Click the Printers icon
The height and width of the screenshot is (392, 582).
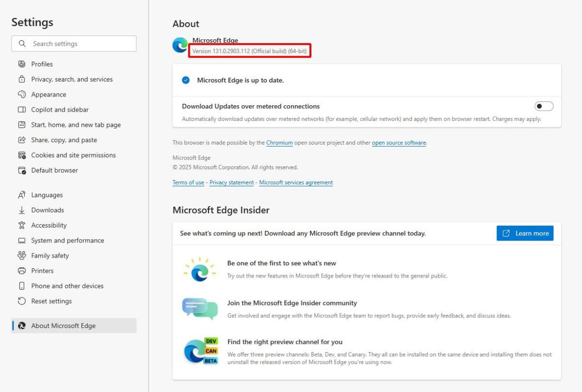[x=21, y=271]
